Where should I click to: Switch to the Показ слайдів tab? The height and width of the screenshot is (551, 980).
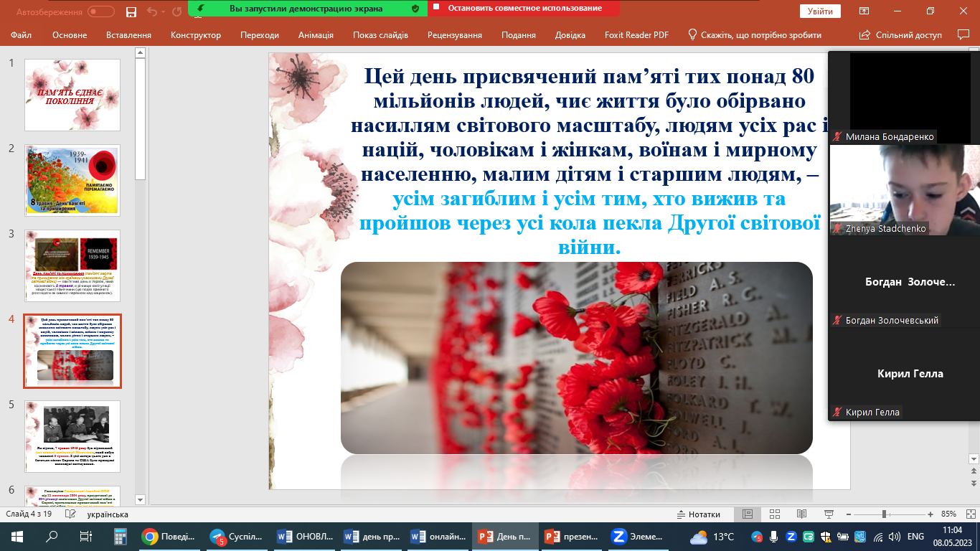(380, 35)
